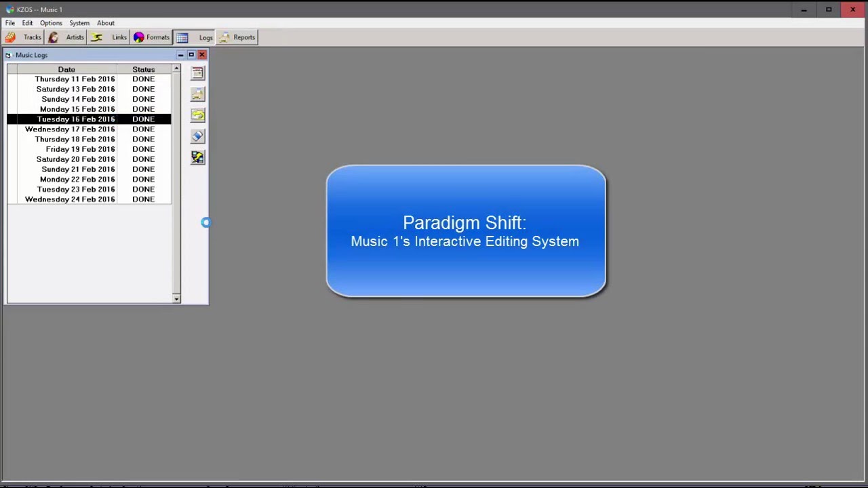Image resolution: width=868 pixels, height=488 pixels.
Task: Open the System menu
Action: coord(79,23)
